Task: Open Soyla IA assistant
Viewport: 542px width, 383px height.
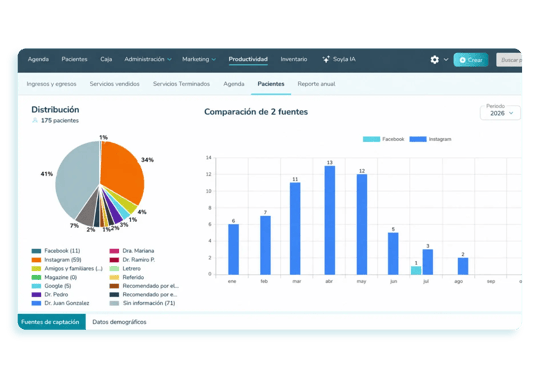Action: 339,59
